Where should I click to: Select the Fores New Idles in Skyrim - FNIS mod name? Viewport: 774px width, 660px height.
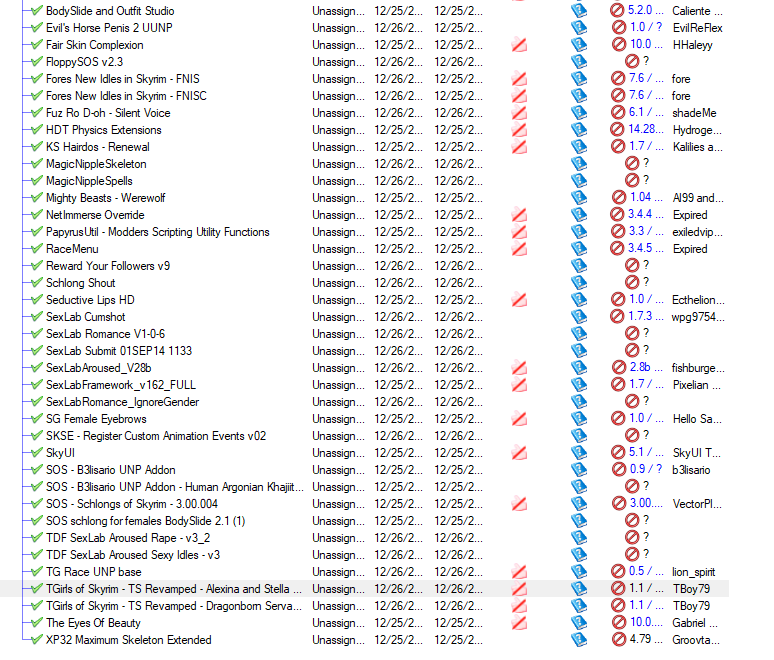123,79
